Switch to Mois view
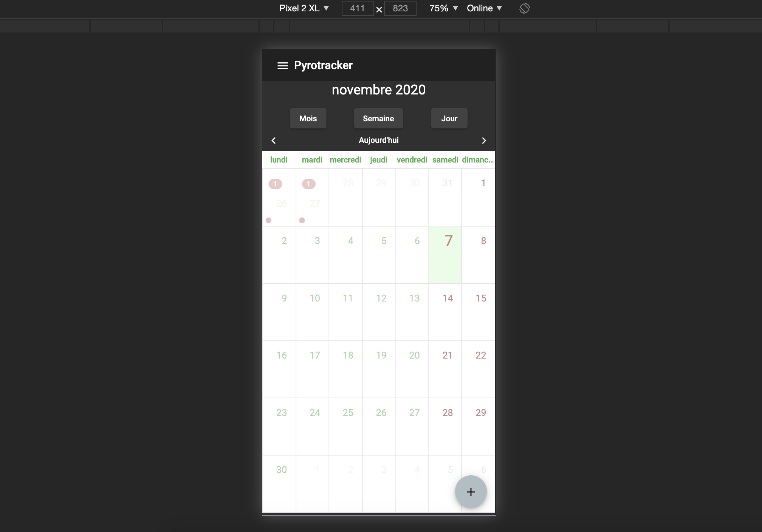Viewport: 762px width, 532px height. [x=308, y=119]
